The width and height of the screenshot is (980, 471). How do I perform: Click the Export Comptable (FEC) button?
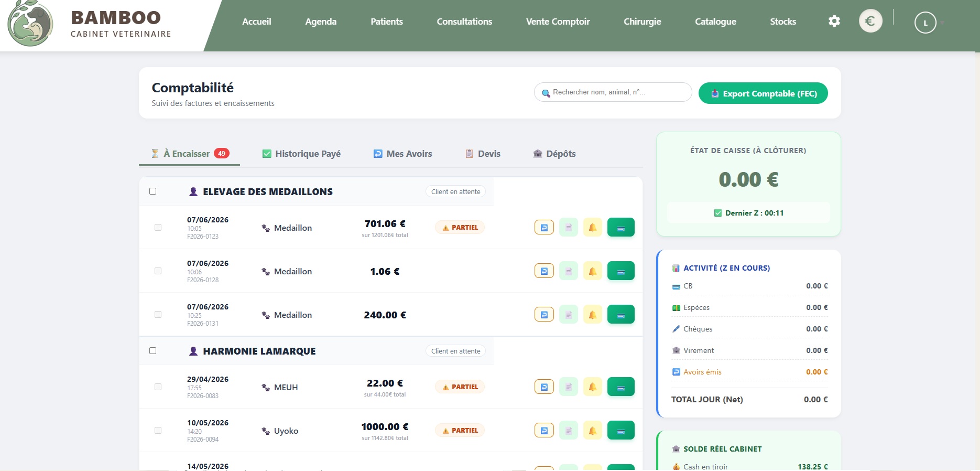(x=763, y=93)
